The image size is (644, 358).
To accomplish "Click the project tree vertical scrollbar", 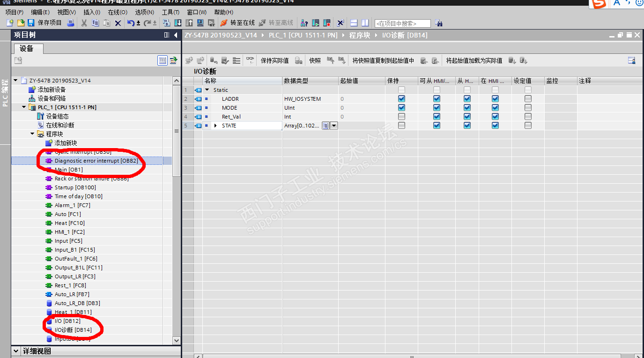I will tap(177, 211).
